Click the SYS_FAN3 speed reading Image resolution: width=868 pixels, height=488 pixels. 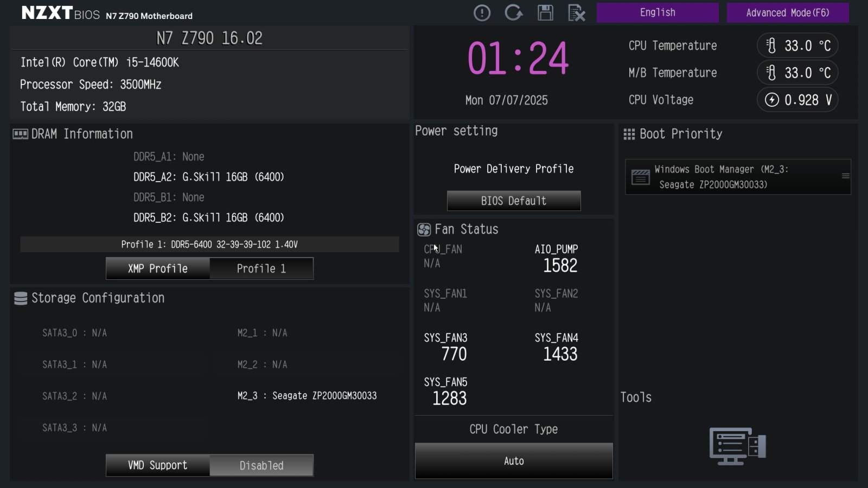[x=454, y=354]
